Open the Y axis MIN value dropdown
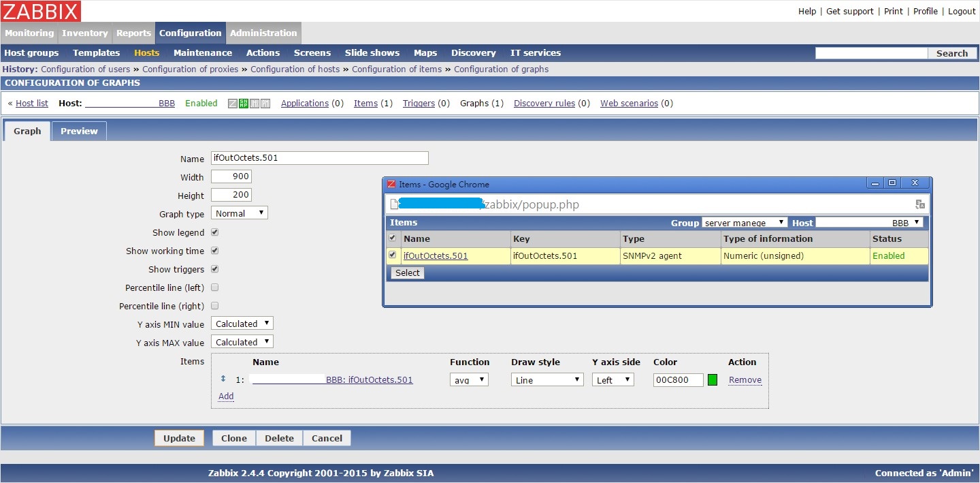This screenshot has height=483, width=980. (x=242, y=324)
